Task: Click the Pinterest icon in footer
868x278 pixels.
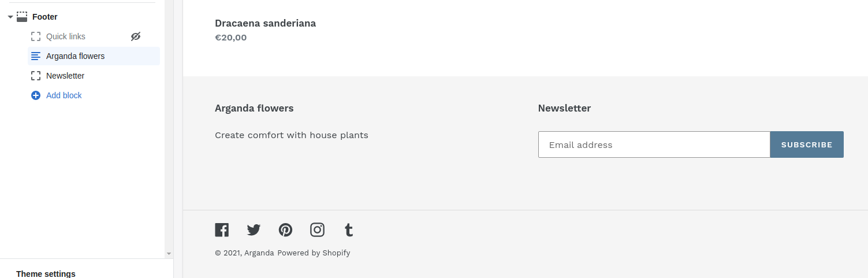Action: 285,230
